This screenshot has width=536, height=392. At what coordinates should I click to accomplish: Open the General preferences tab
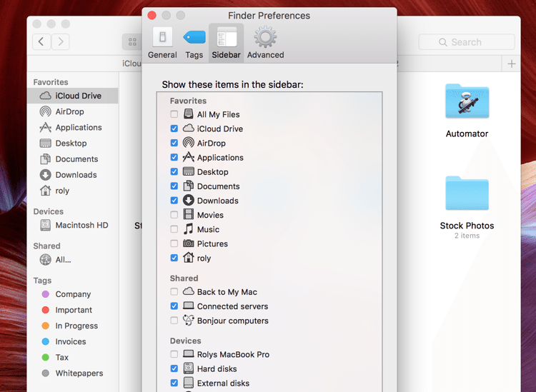tap(162, 44)
